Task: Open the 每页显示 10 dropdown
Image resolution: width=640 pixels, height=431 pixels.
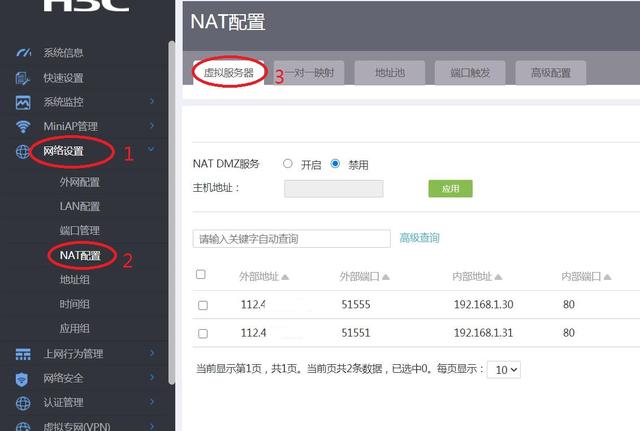Action: [504, 370]
